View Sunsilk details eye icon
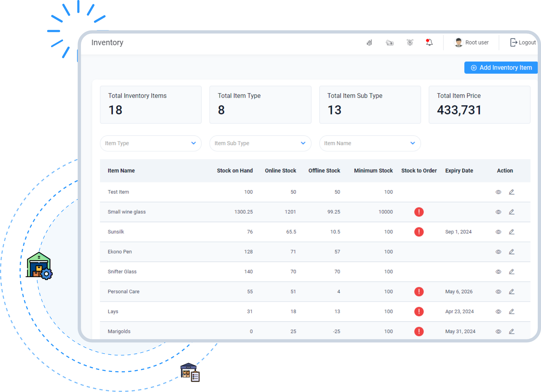This screenshot has height=392, width=541. (x=498, y=232)
